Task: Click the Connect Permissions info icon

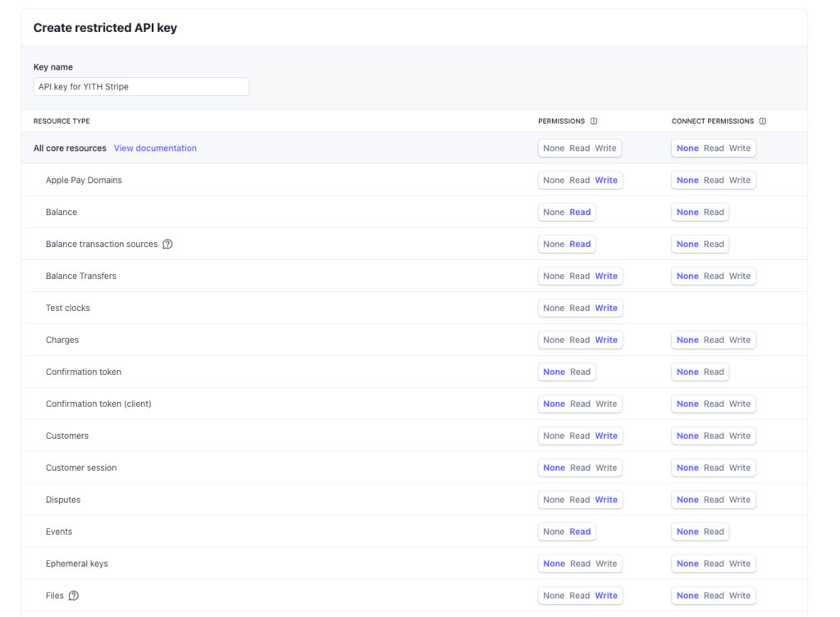Action: tap(762, 121)
